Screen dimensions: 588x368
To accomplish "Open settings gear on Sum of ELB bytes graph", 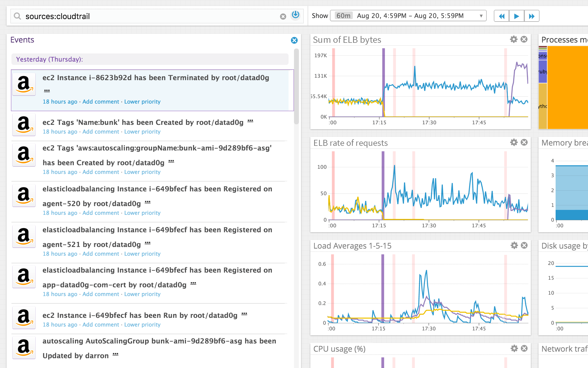I will 514,40.
